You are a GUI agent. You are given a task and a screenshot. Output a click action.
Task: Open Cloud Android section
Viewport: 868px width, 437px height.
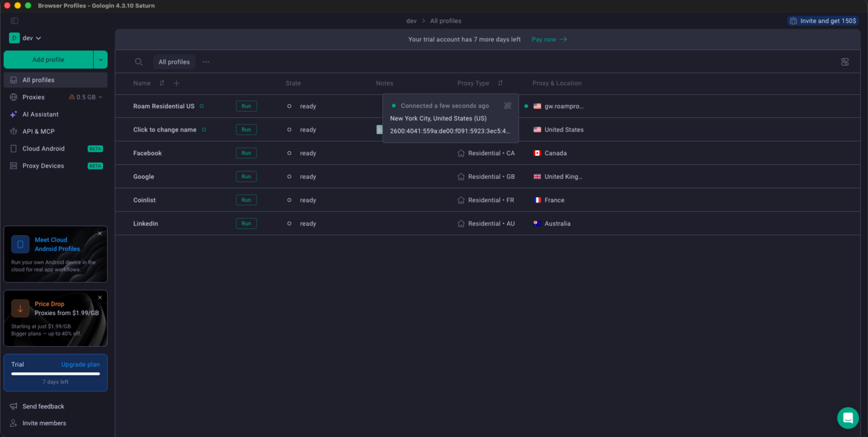click(43, 148)
